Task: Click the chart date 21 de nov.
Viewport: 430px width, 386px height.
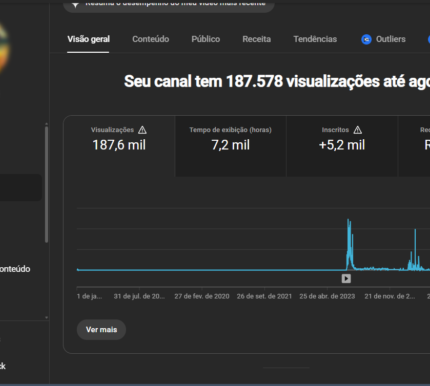Action: (390, 296)
